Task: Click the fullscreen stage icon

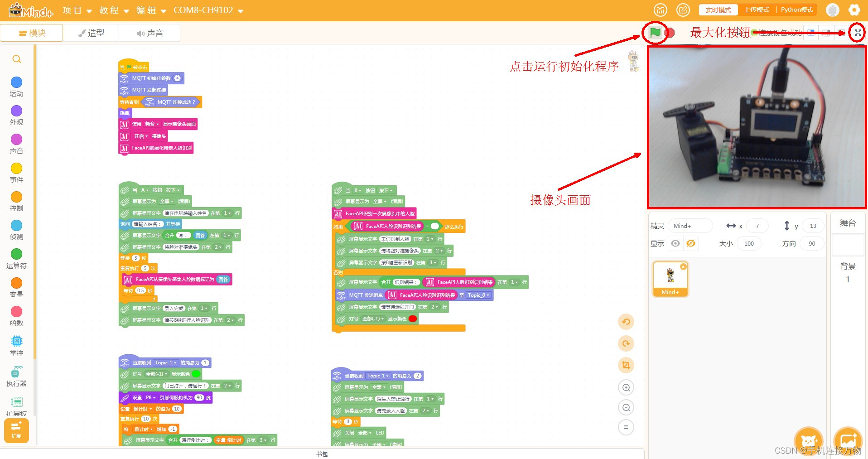Action: click(858, 33)
